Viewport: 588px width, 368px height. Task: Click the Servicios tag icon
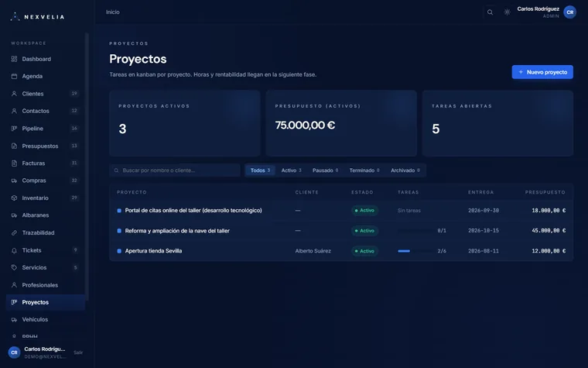pos(14,267)
